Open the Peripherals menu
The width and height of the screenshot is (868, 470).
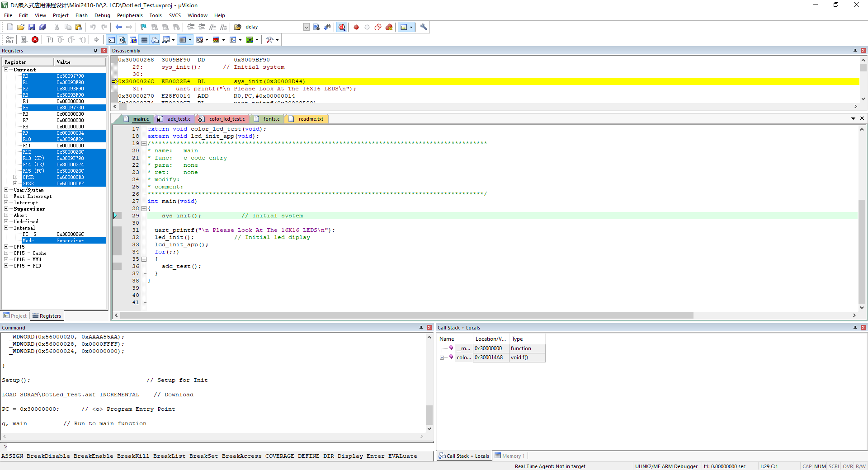(130, 15)
